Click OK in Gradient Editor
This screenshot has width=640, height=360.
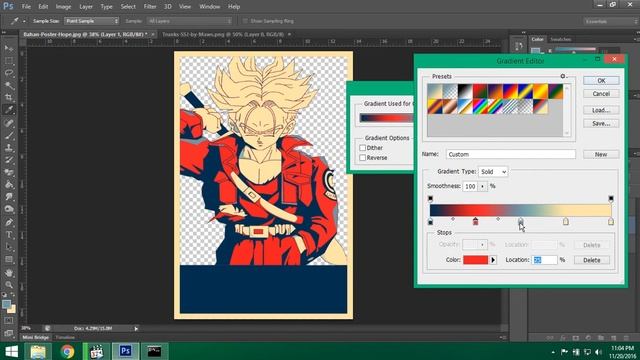(x=601, y=81)
